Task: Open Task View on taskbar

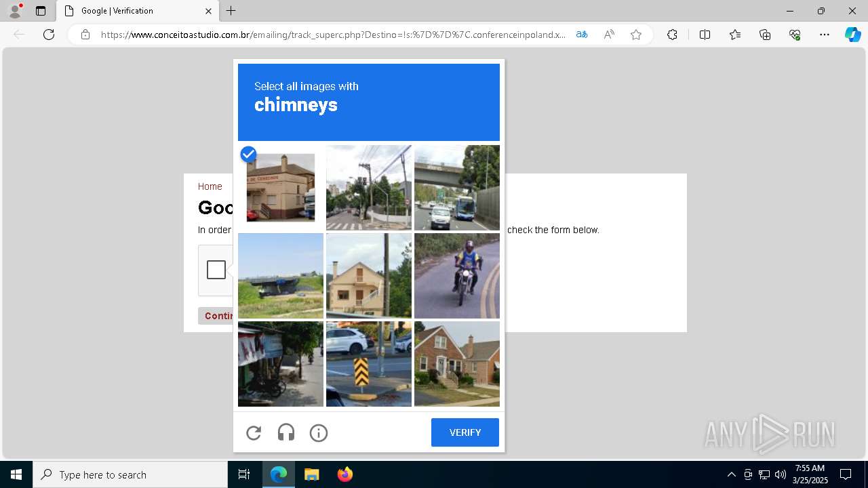Action: click(244, 474)
